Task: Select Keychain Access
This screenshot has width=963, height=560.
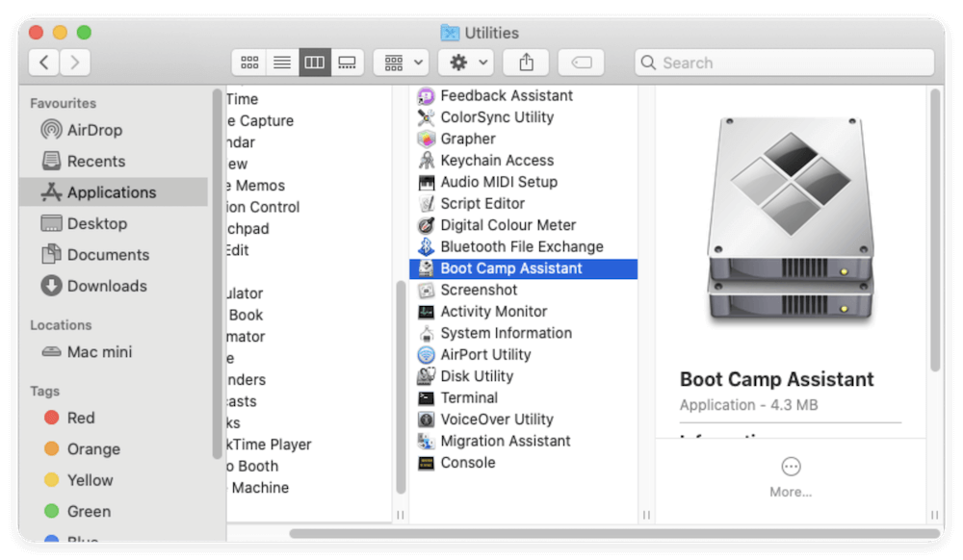Action: pyautogui.click(x=497, y=160)
